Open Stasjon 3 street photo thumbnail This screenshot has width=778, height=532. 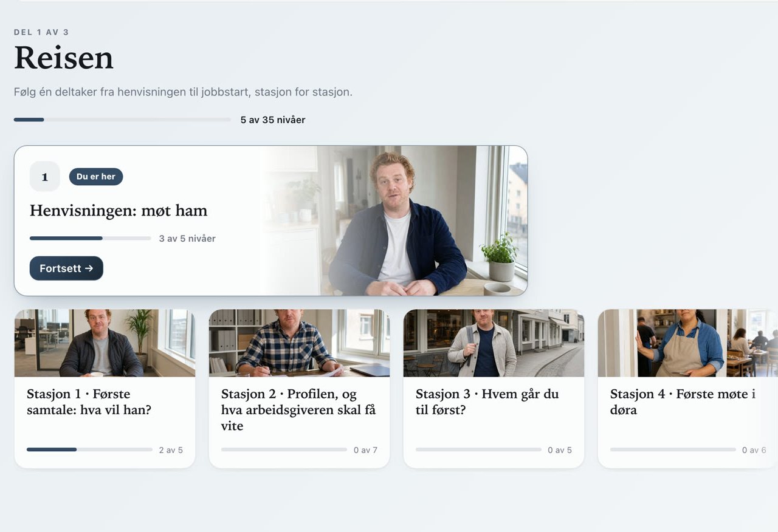coord(494,343)
